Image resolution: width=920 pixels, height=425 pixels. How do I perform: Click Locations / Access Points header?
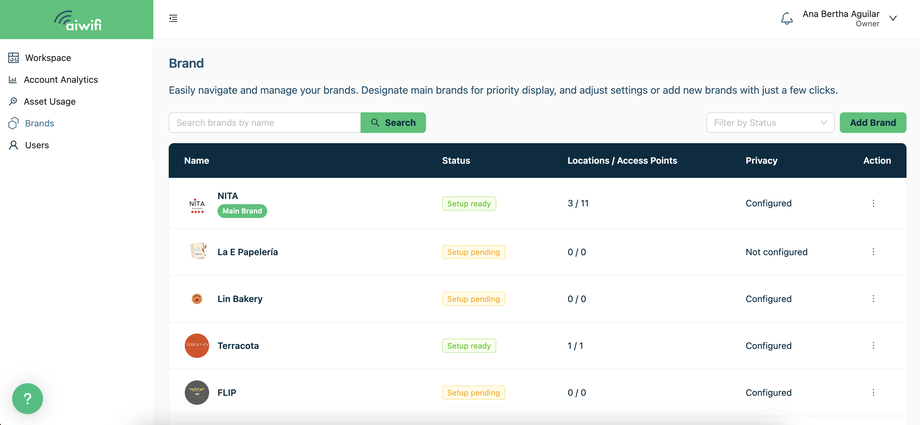point(623,160)
